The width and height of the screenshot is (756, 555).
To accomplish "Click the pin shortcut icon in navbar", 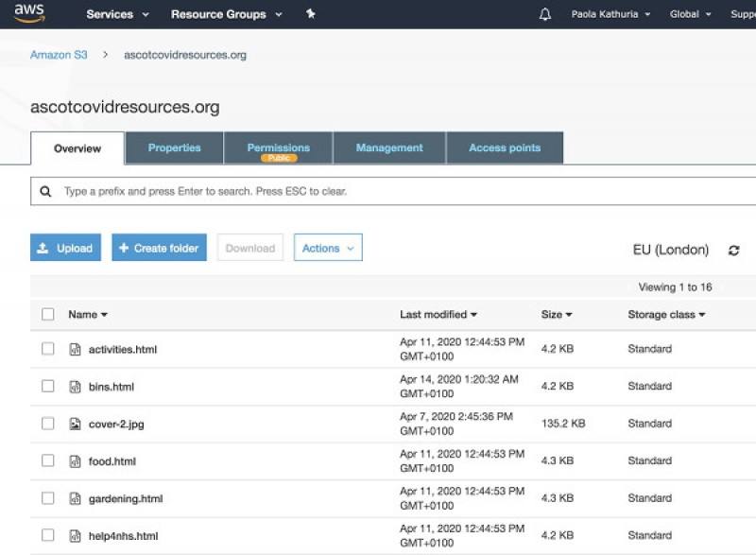I will (x=311, y=14).
